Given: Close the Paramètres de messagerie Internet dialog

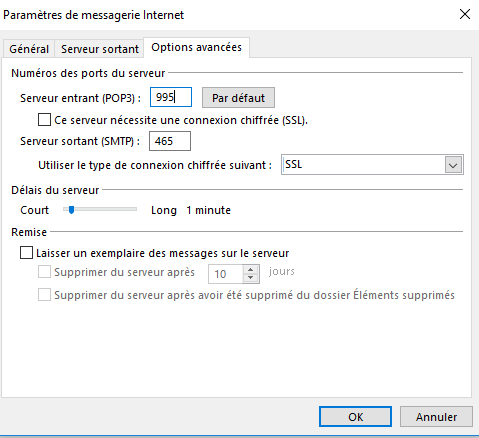Looking at the screenshot, I should [465, 14].
